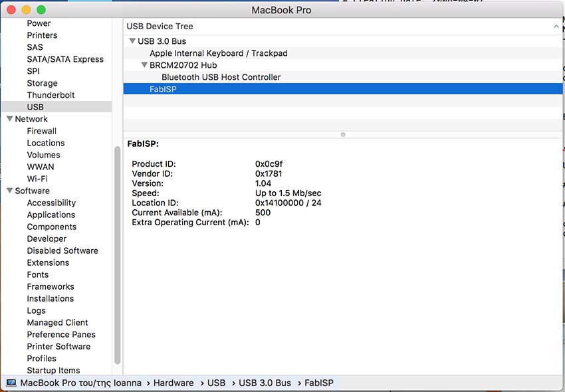Image resolution: width=565 pixels, height=392 pixels.
Task: Open the Printers section
Action: click(x=41, y=35)
